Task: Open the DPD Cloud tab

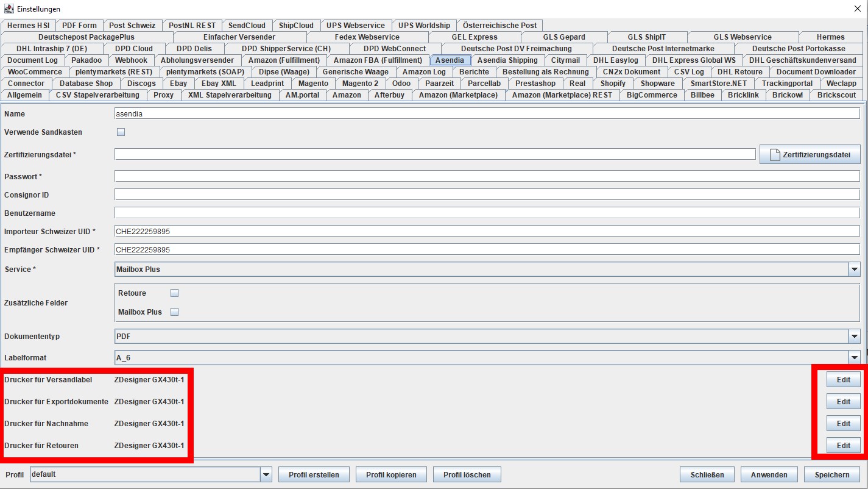Action: coord(134,49)
